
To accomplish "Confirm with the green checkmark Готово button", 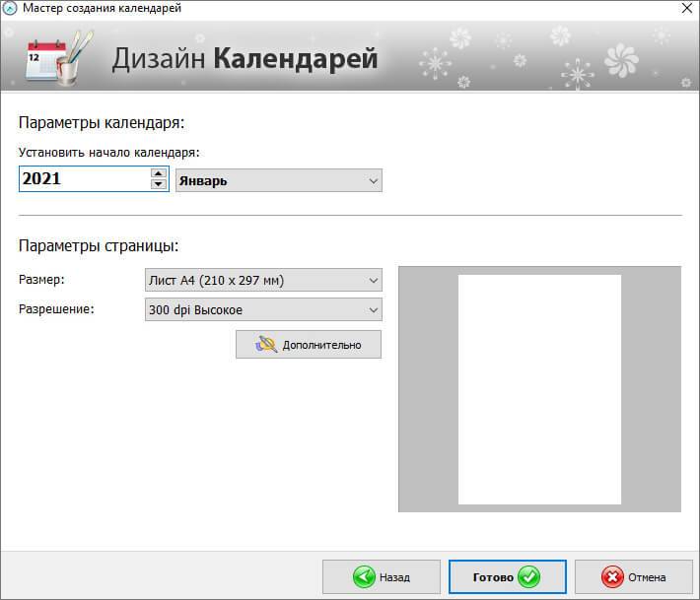I will [507, 576].
